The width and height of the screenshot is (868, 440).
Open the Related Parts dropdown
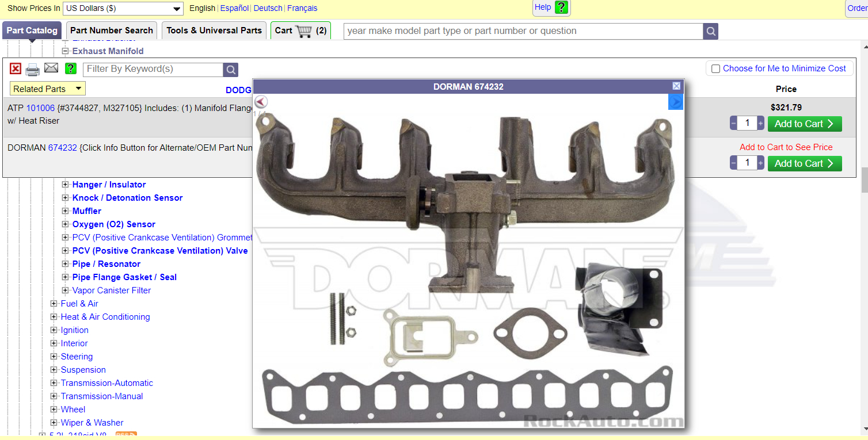pyautogui.click(x=48, y=89)
